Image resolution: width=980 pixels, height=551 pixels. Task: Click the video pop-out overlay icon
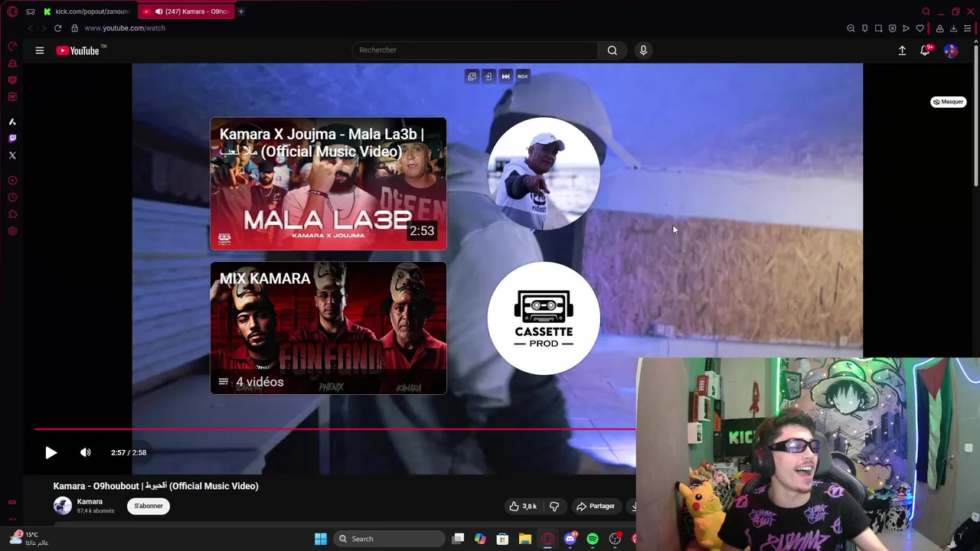(472, 77)
